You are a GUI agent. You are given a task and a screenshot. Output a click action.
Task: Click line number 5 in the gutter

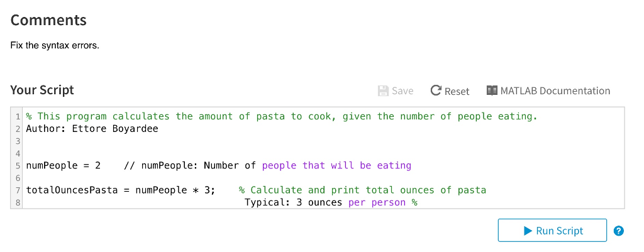[18, 166]
